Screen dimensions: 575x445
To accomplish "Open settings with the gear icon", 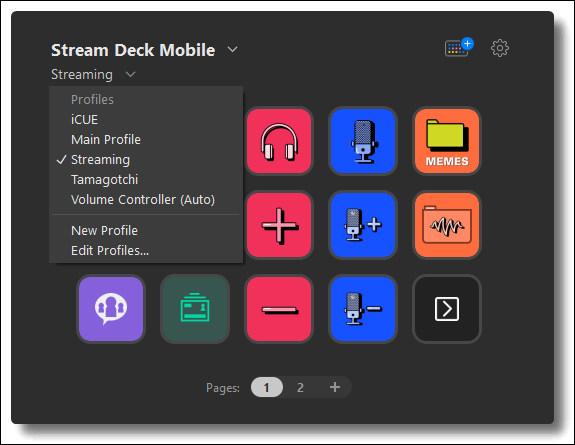I will point(500,48).
